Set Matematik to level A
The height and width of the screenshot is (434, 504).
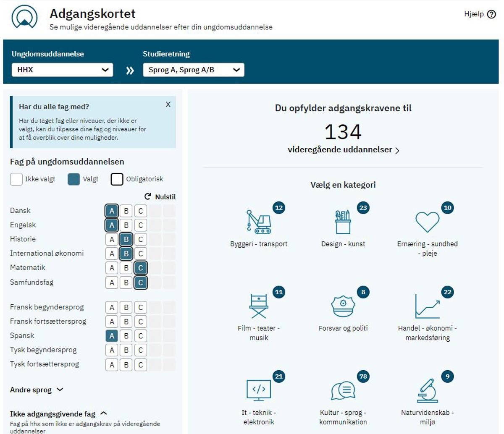click(112, 268)
